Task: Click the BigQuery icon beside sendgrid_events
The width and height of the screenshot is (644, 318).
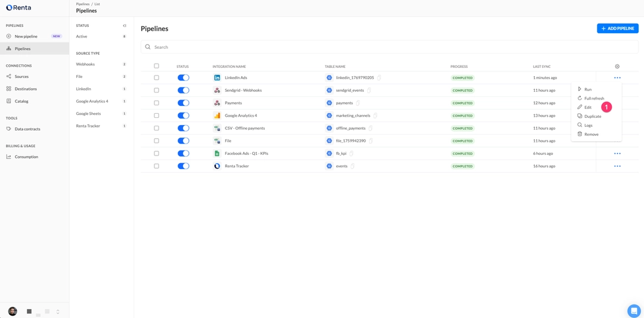Action: pyautogui.click(x=329, y=91)
